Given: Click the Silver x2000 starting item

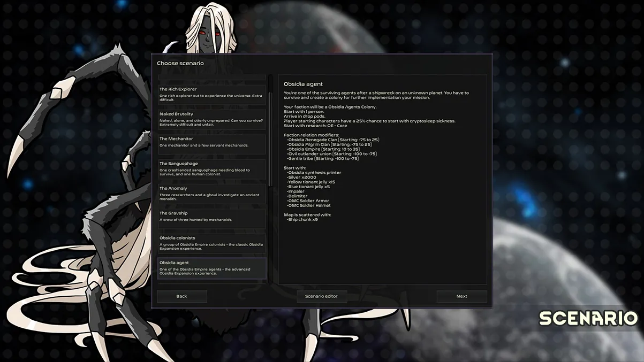Looking at the screenshot, I should click(x=302, y=178).
